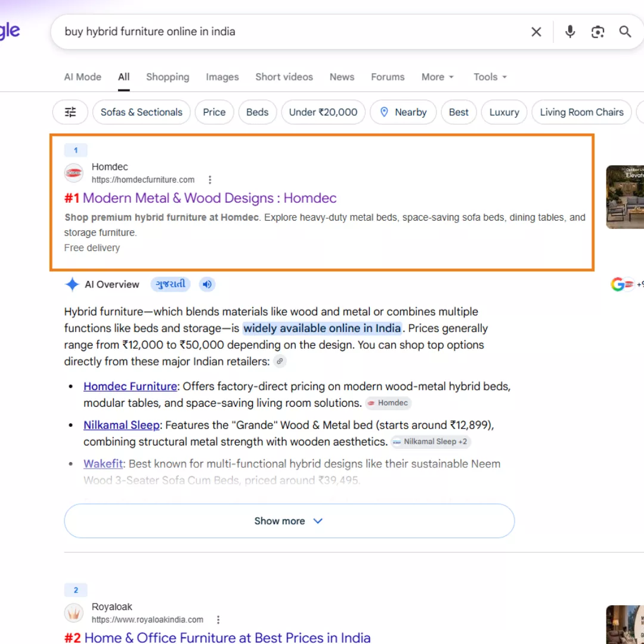Image resolution: width=644 pixels, height=644 pixels.
Task: Switch AI Overview to Gujarati language
Action: [x=171, y=284]
